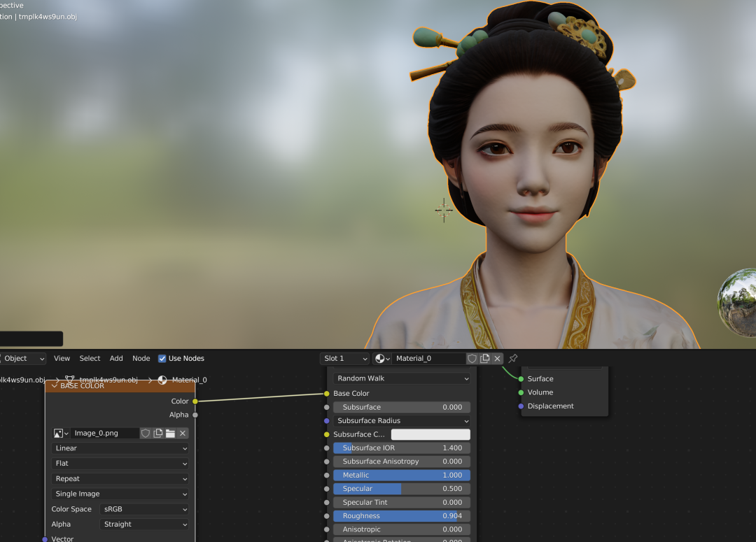This screenshot has height=542, width=756.
Task: Open the Subsurface Color picker
Action: [430, 434]
